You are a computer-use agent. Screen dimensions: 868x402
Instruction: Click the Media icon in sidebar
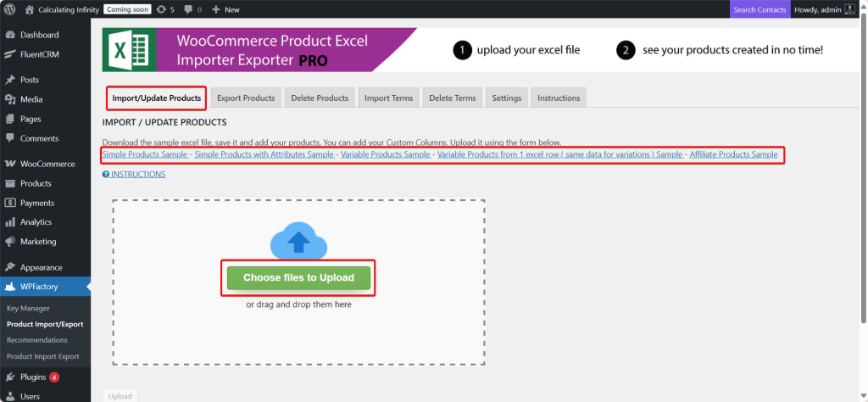pos(10,100)
